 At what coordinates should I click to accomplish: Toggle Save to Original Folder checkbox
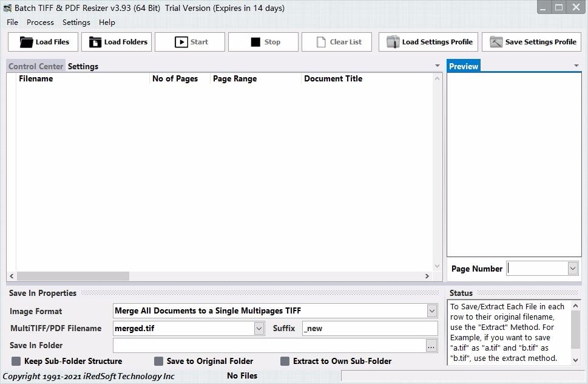tap(158, 361)
